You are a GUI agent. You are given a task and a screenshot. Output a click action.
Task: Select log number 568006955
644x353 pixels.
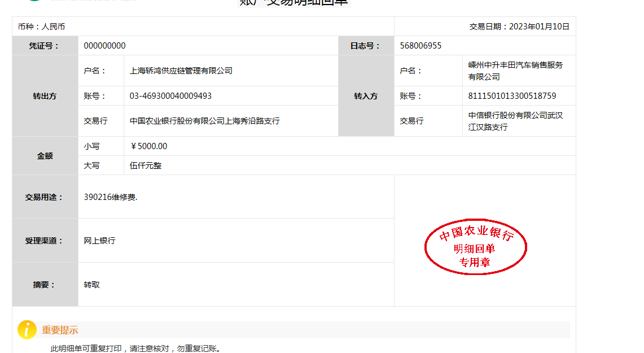[420, 46]
